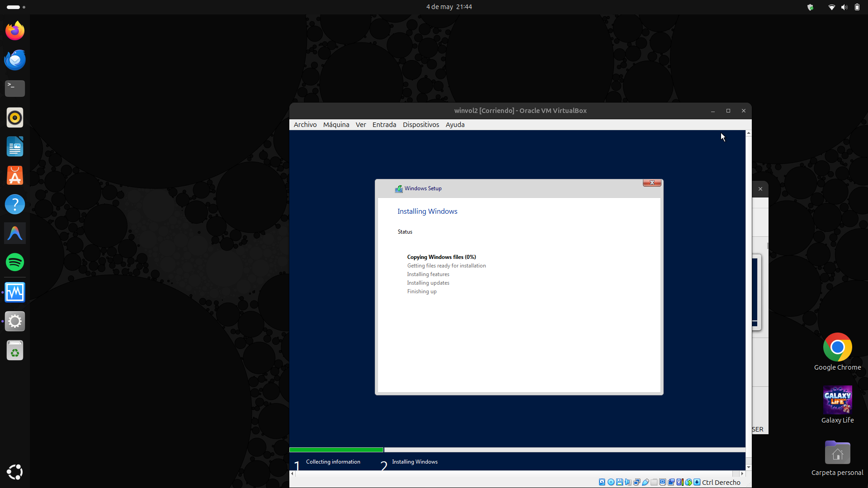Open Firefox from the dock
This screenshot has height=488, width=868.
[x=15, y=31]
